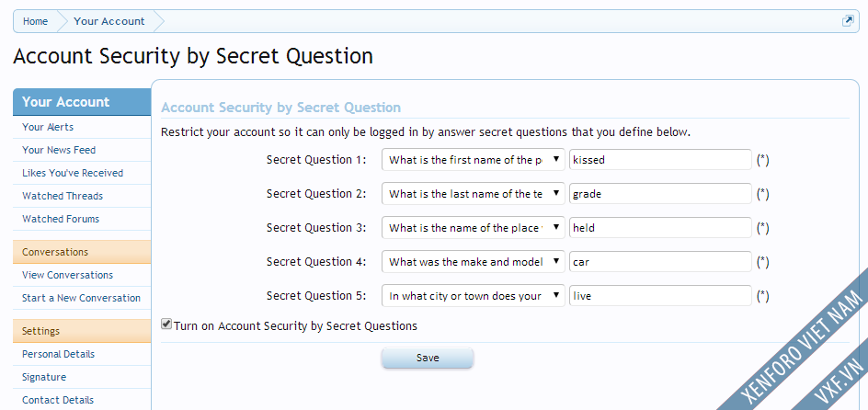The height and width of the screenshot is (410, 868).
Task: Open the Secret Question 3 dropdown
Action: 474,227
